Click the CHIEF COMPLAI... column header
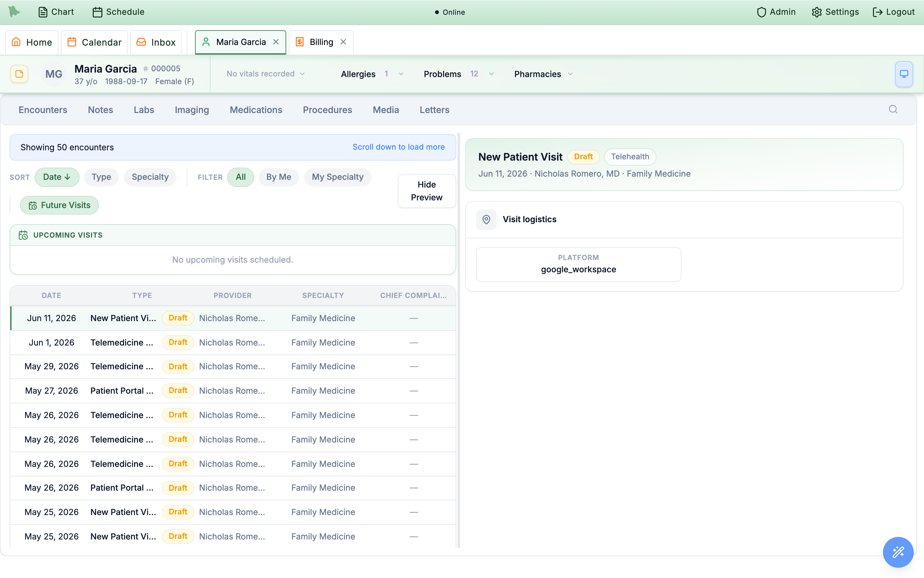 pyautogui.click(x=413, y=295)
